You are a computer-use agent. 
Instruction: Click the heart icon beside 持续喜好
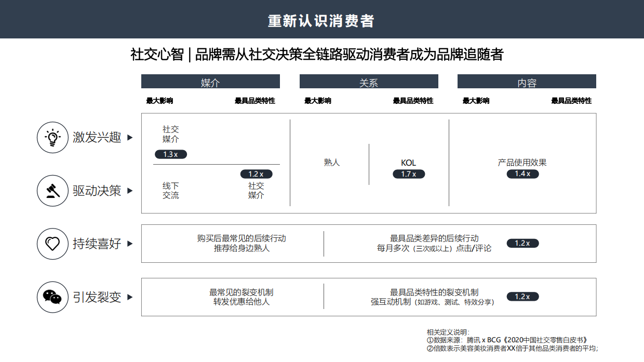[52, 244]
